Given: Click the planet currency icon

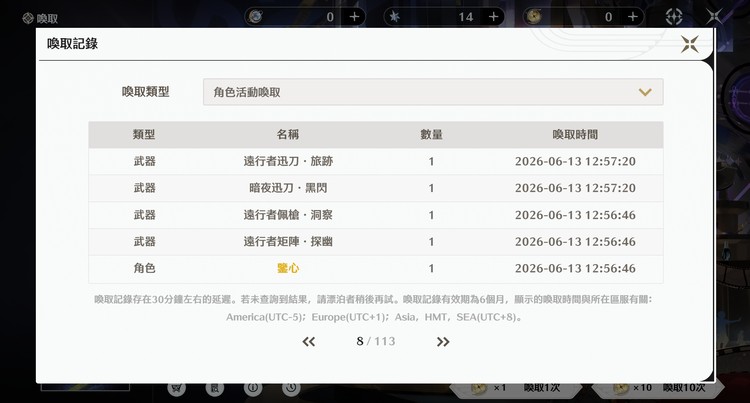Looking at the screenshot, I should pos(255,17).
